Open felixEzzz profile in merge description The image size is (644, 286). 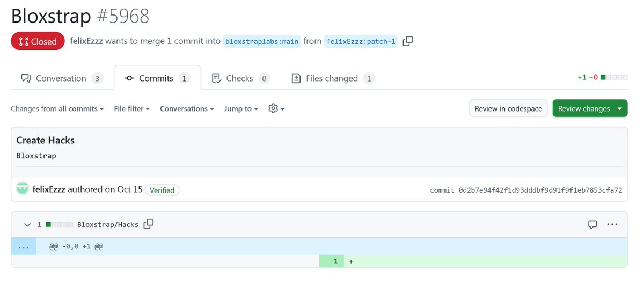coord(86,41)
